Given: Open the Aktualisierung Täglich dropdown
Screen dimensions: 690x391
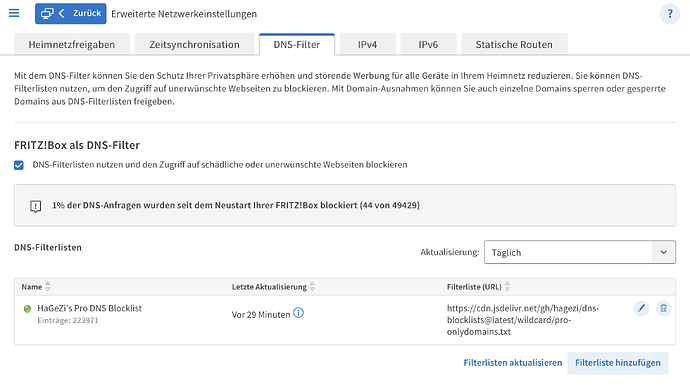Looking at the screenshot, I should [x=580, y=252].
